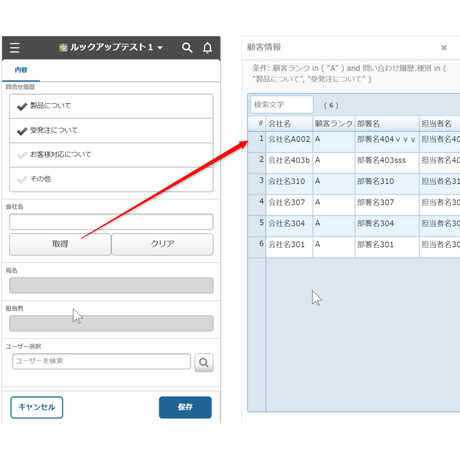This screenshot has width=460, height=460.
Task: Close the 顧客情報 dialog
Action: point(444,48)
